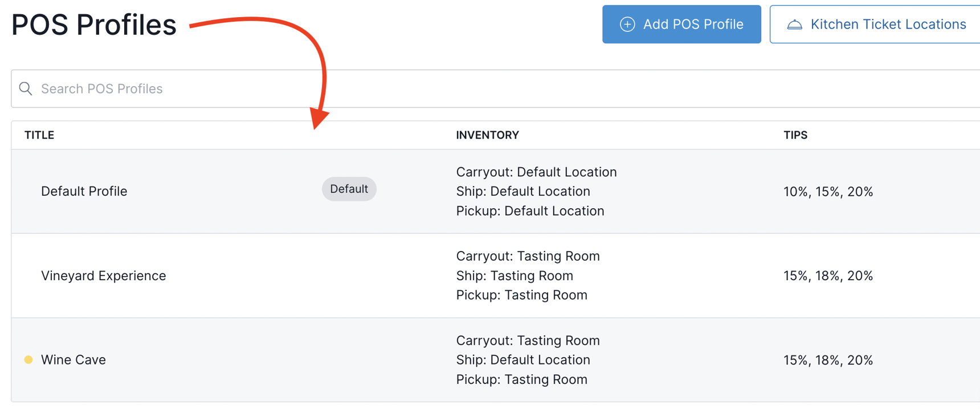This screenshot has height=409, width=980.
Task: Click the INVENTORY column header
Action: (487, 135)
